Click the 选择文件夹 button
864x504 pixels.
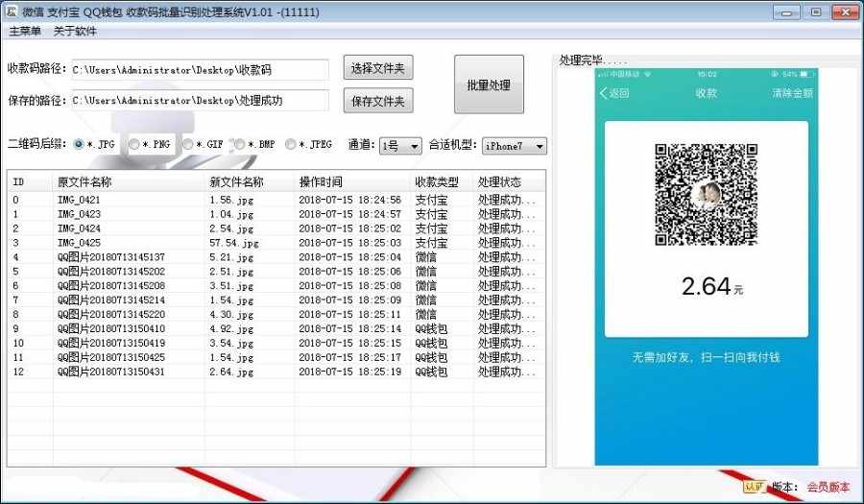[378, 68]
